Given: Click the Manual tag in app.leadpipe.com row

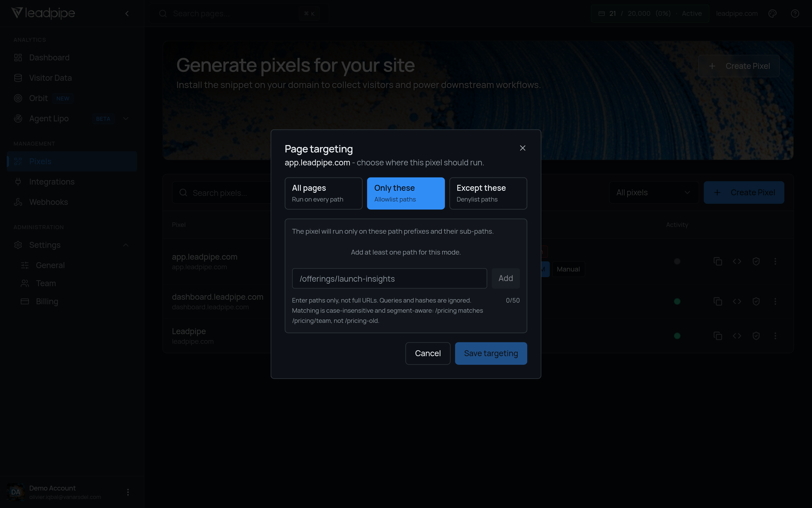Looking at the screenshot, I should (568, 269).
